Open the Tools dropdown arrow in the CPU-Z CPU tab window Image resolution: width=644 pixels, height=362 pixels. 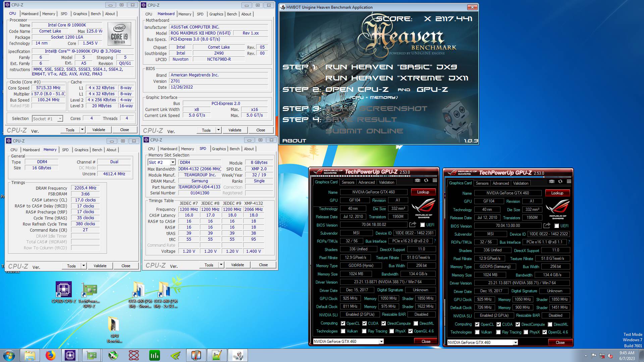tap(82, 130)
